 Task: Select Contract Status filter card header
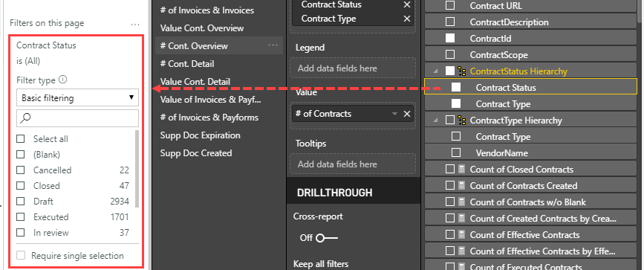point(46,45)
